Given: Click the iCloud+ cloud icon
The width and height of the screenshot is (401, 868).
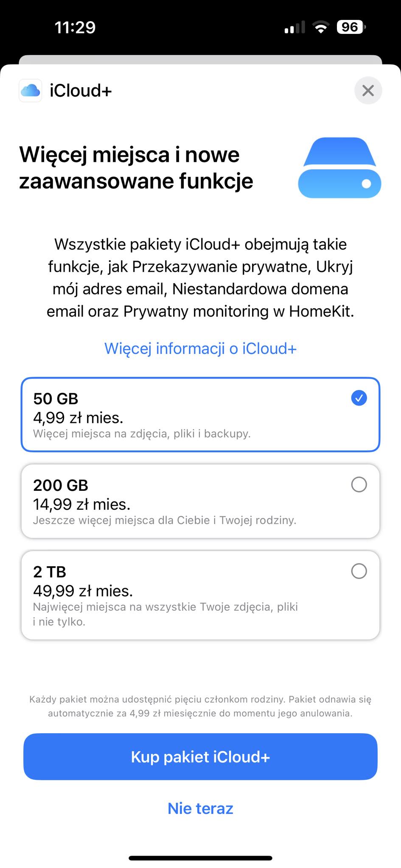Looking at the screenshot, I should 30,90.
